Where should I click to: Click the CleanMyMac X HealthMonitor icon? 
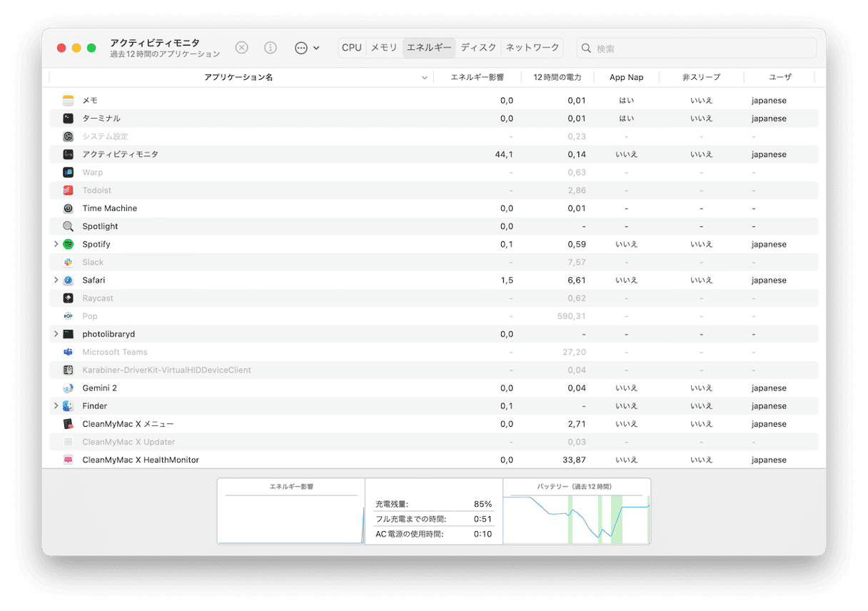coord(68,460)
